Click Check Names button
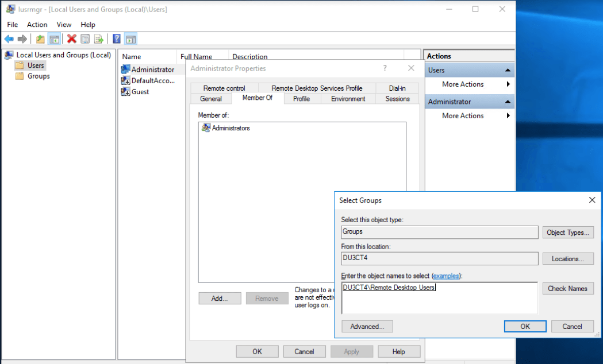This screenshot has width=603, height=364. [x=567, y=289]
